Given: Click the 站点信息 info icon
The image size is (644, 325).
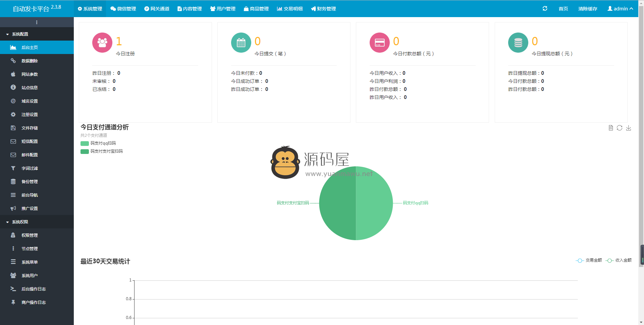Looking at the screenshot, I should 13,88.
